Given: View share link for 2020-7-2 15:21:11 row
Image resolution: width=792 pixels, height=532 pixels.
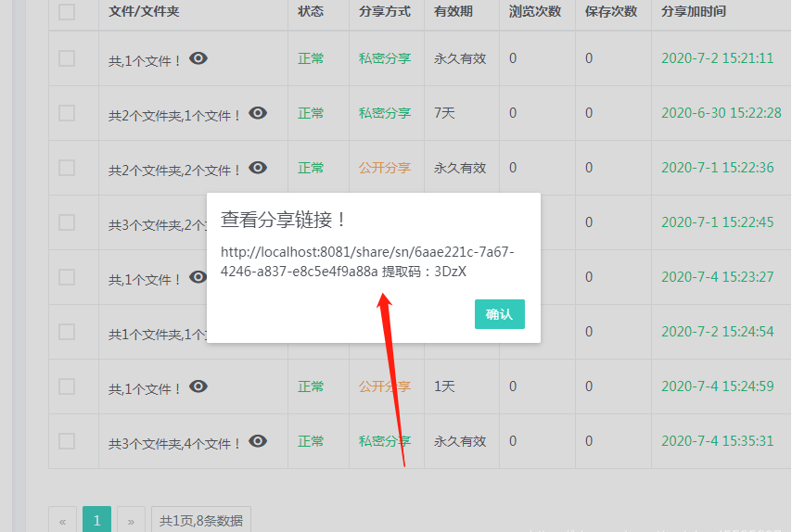Looking at the screenshot, I should (x=198, y=58).
